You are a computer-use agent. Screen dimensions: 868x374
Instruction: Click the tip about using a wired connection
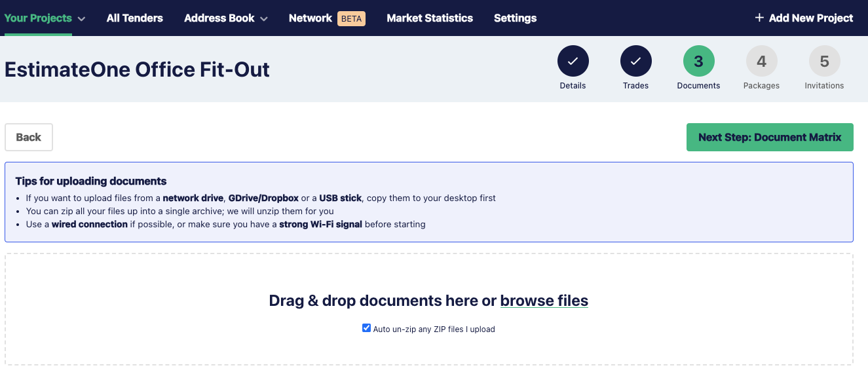click(226, 224)
